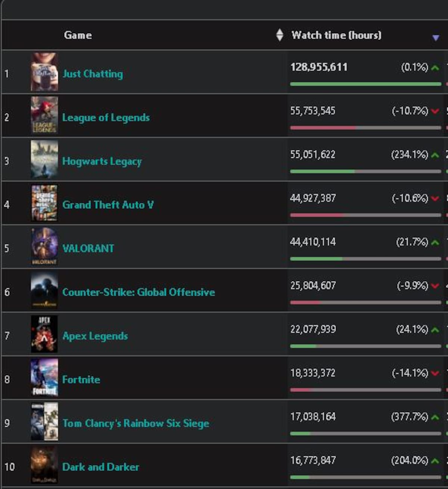
Task: Select the Hogwarts Legacy game cover
Action: 44,159
